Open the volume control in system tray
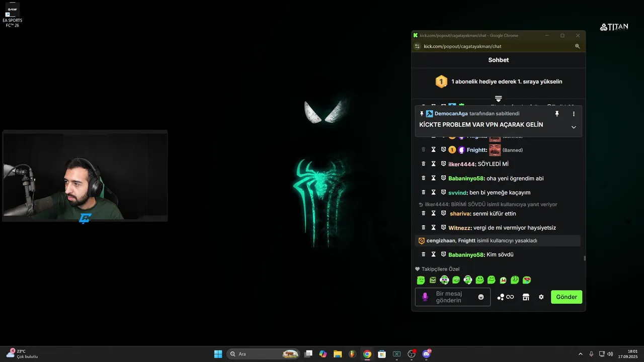Viewport: 644px width, 362px height. 610,354
